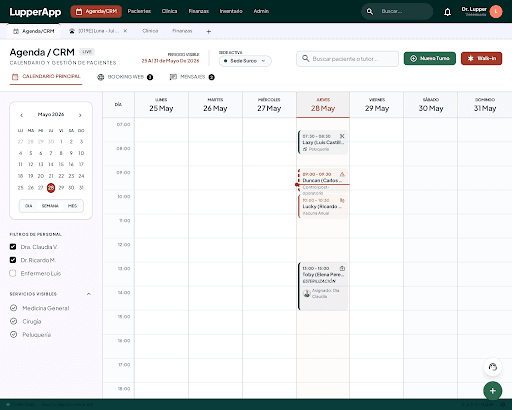This screenshot has width=512, height=410.
Task: Click the Booking Web count badge
Action: (x=150, y=77)
